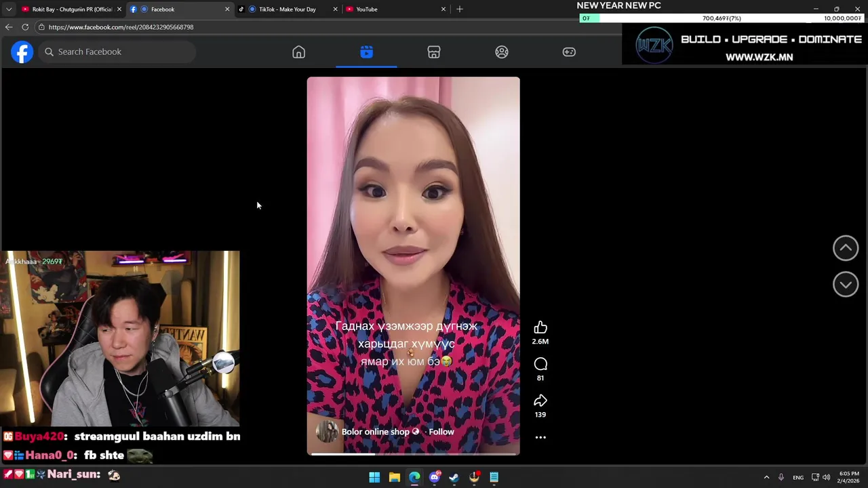This screenshot has height=488, width=868.
Task: Click the browser back arrow
Action: [x=9, y=27]
